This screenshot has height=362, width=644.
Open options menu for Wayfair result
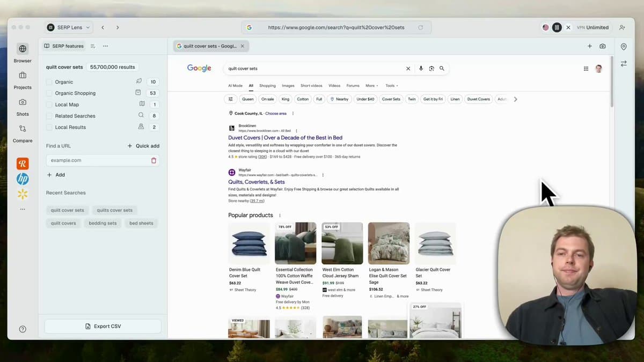[323, 175]
